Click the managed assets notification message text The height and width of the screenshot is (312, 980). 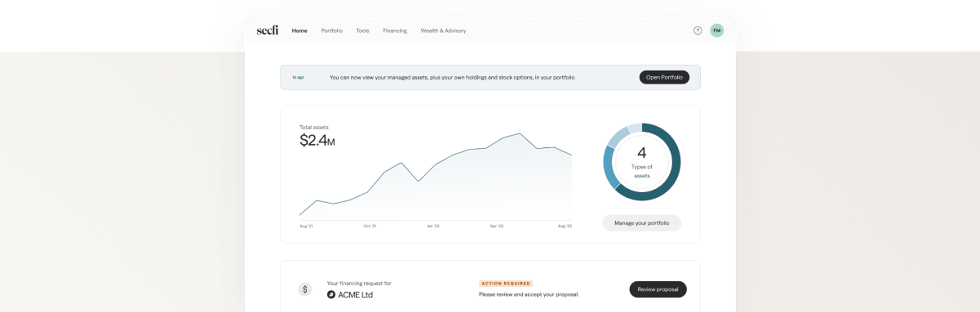pyautogui.click(x=452, y=78)
